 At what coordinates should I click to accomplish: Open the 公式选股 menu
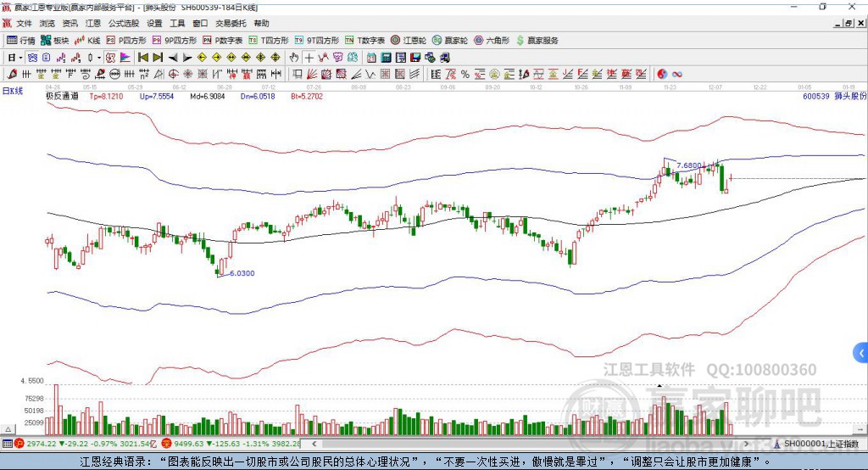[x=124, y=23]
